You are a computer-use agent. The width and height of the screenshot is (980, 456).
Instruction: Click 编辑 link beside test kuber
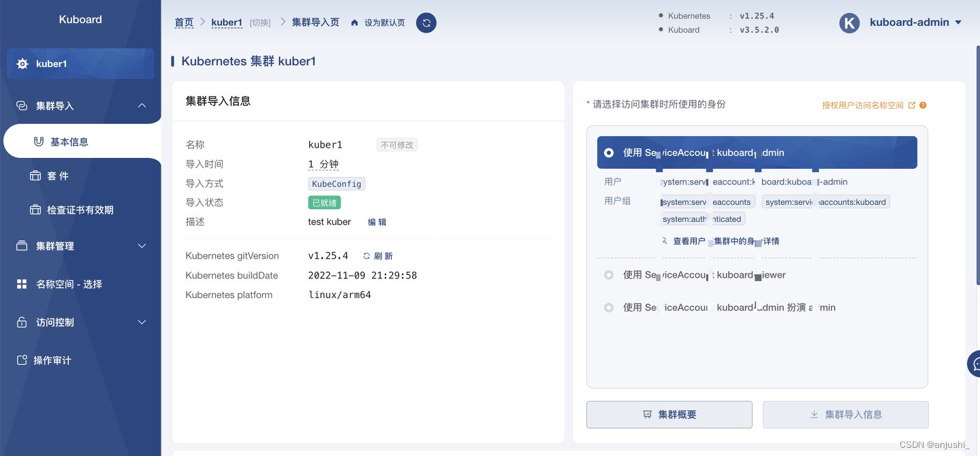[377, 222]
